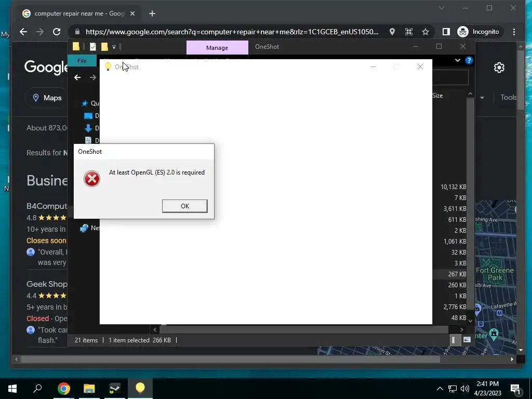Click the New folder icon in quick access toolbar
The height and width of the screenshot is (399, 532).
coord(104,47)
